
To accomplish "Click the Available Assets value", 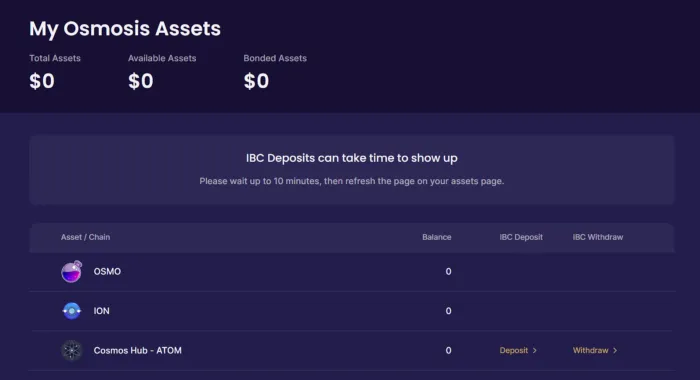I will tap(141, 81).
